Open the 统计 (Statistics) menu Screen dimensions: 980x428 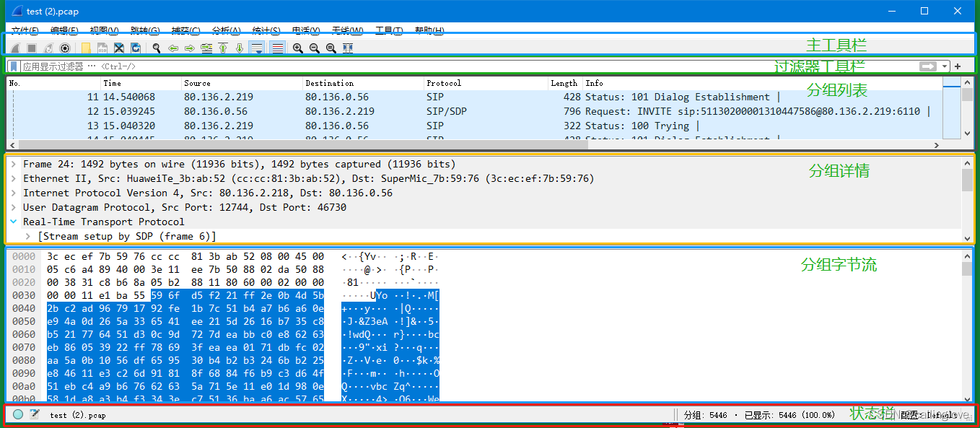click(266, 30)
